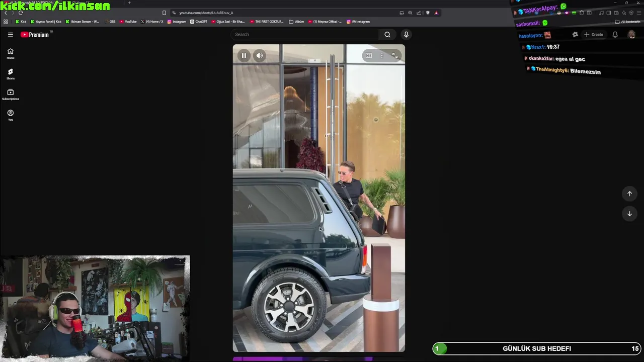Open the OBS bookmark
Image resolution: width=644 pixels, height=362 pixels.
[110, 22]
